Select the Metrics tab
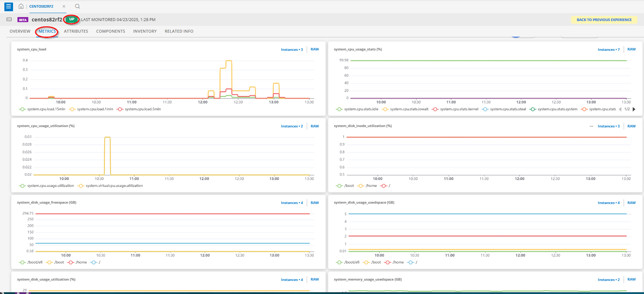 [x=47, y=31]
